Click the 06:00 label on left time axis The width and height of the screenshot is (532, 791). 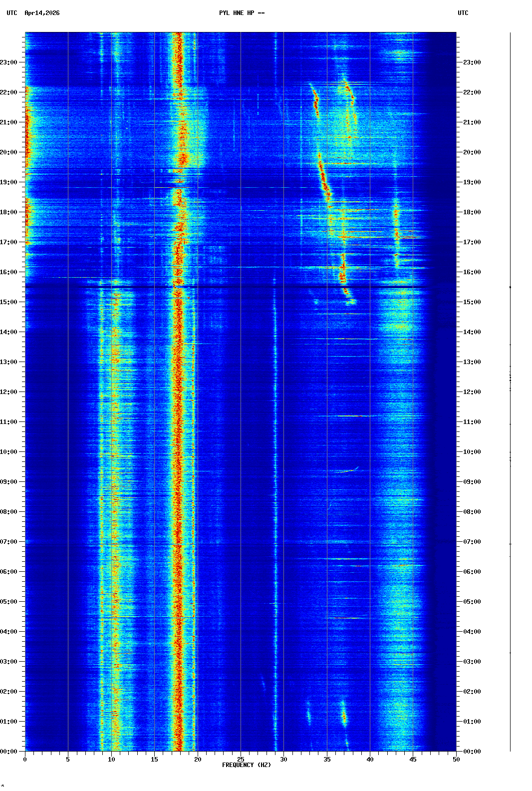(x=9, y=572)
